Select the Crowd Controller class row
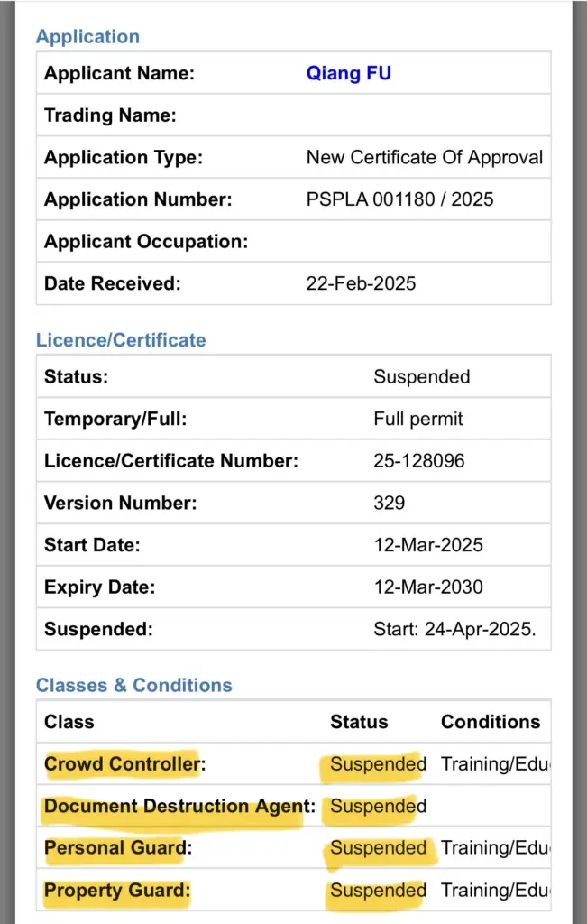Screen dimensions: 587x924 point(294,763)
